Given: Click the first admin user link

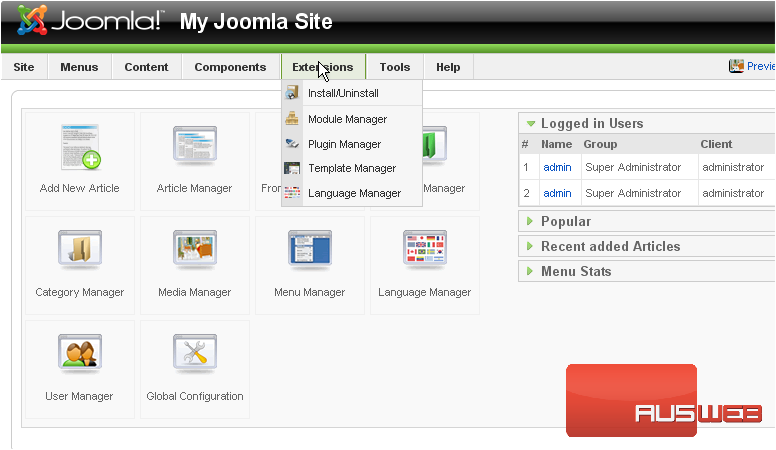Looking at the screenshot, I should click(x=557, y=167).
